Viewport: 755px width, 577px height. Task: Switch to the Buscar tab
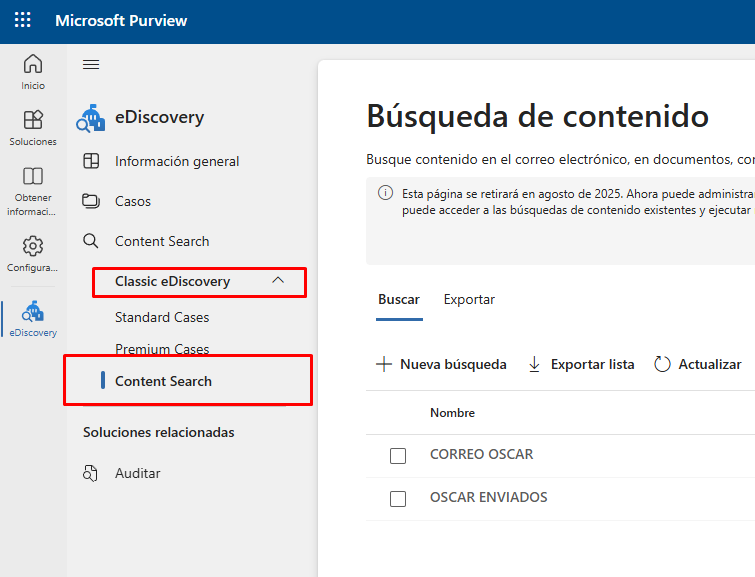(399, 300)
